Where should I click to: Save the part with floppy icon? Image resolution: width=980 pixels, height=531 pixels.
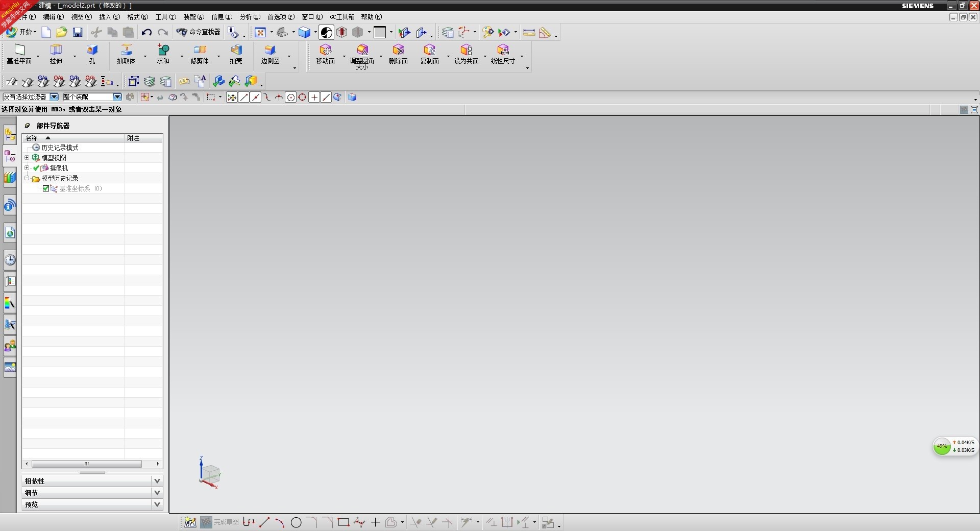(78, 32)
